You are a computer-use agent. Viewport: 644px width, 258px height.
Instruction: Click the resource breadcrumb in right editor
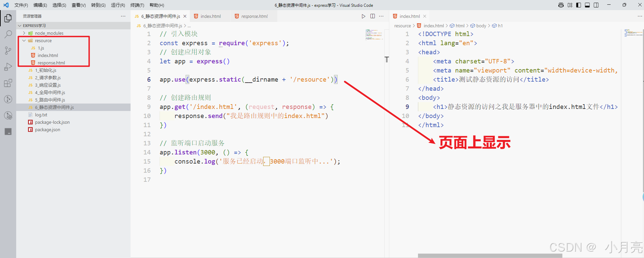point(402,26)
